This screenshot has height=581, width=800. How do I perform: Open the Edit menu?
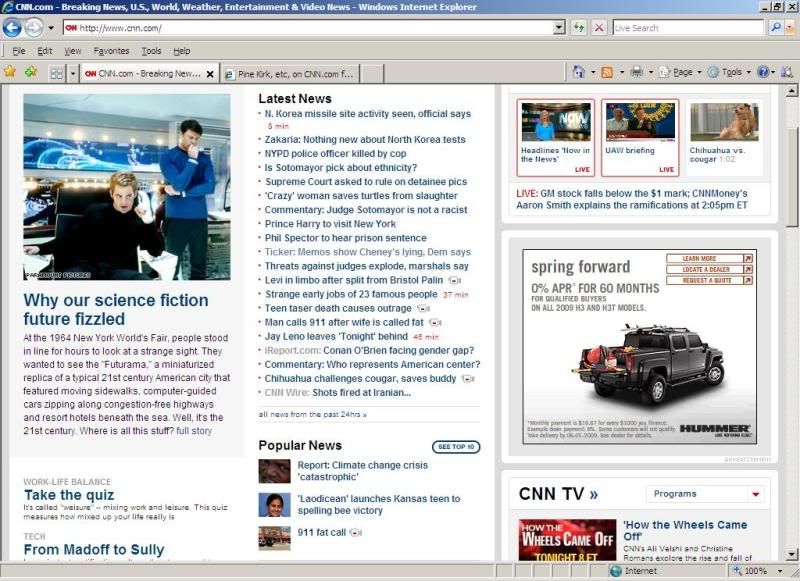coord(44,50)
